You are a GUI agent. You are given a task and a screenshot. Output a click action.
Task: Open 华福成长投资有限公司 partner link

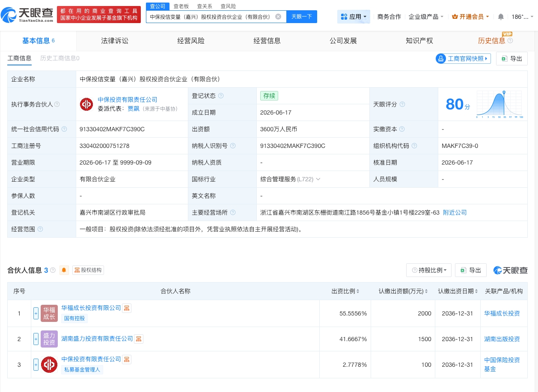91,308
